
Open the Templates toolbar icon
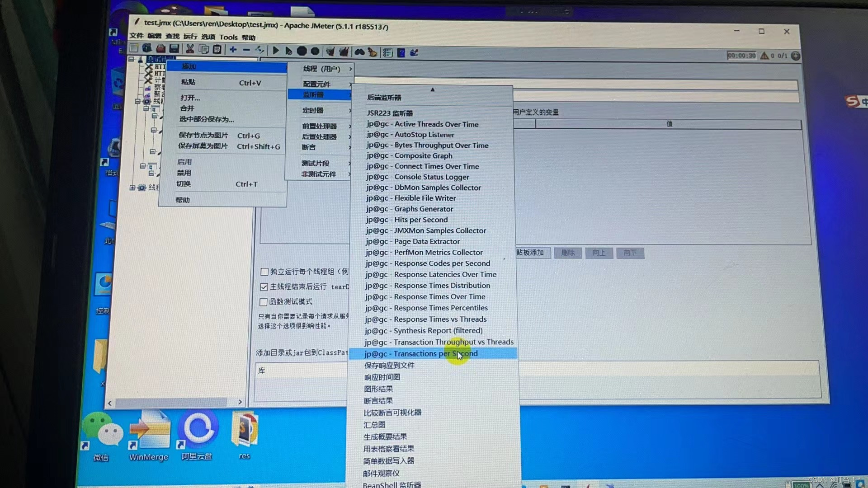(x=147, y=48)
